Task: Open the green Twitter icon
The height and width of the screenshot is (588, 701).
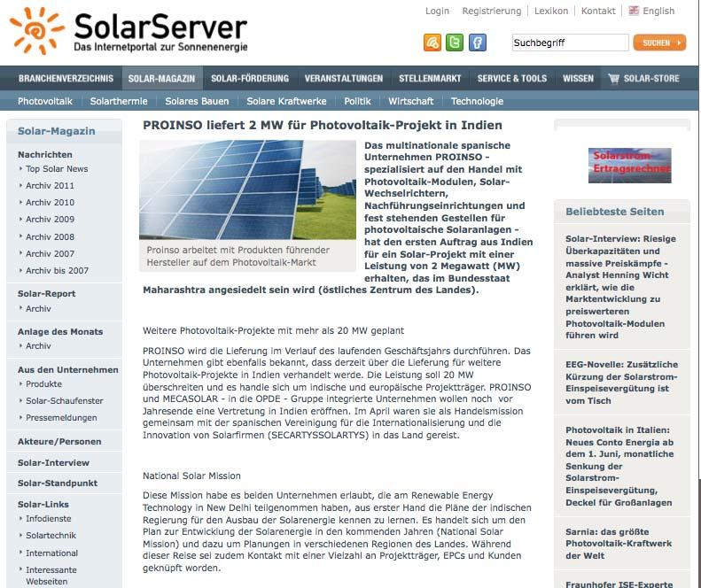Action: tap(455, 43)
